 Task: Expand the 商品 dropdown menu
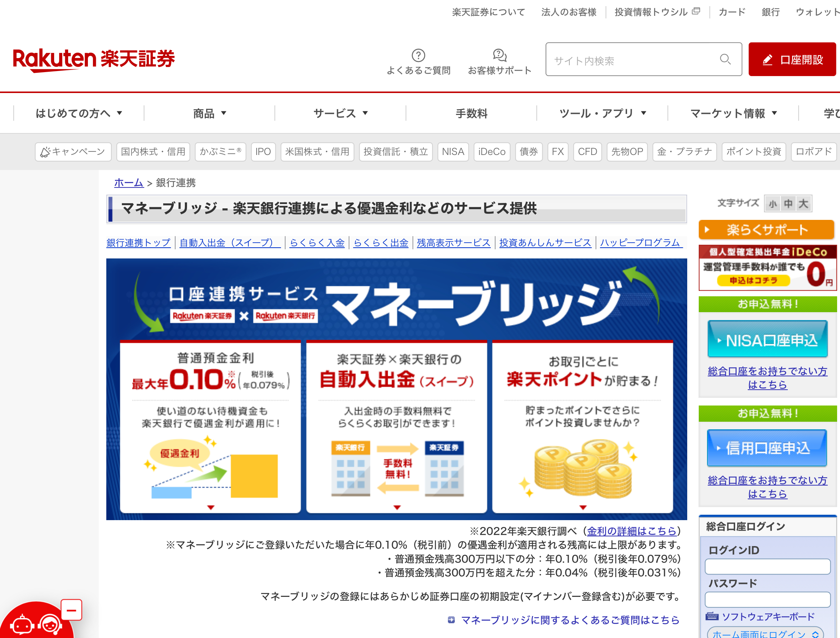pos(209,113)
